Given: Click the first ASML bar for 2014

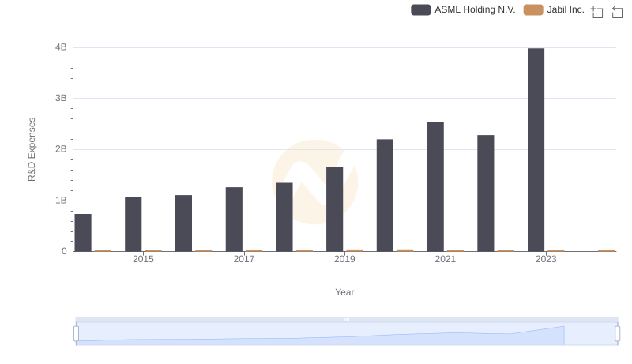Looking at the screenshot, I should point(83,233).
